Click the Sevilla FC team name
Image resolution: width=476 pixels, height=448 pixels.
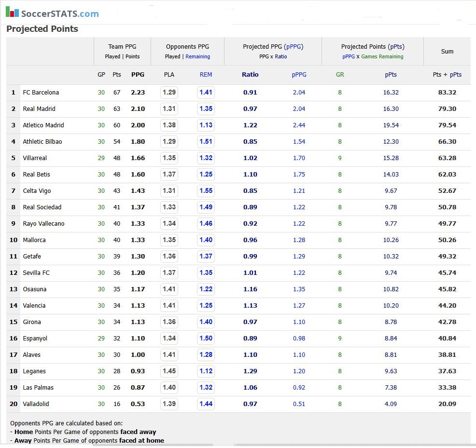36,272
